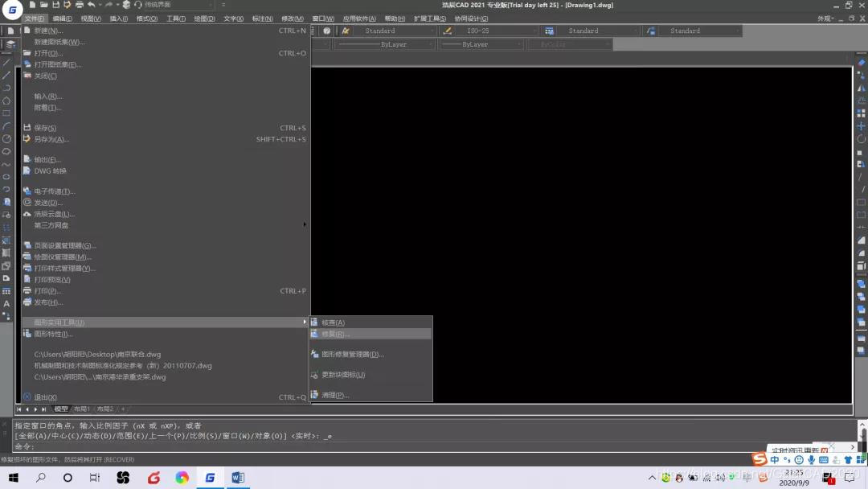The height and width of the screenshot is (489, 868).
Task: Switch to the 模型 model tab
Action: 61,409
